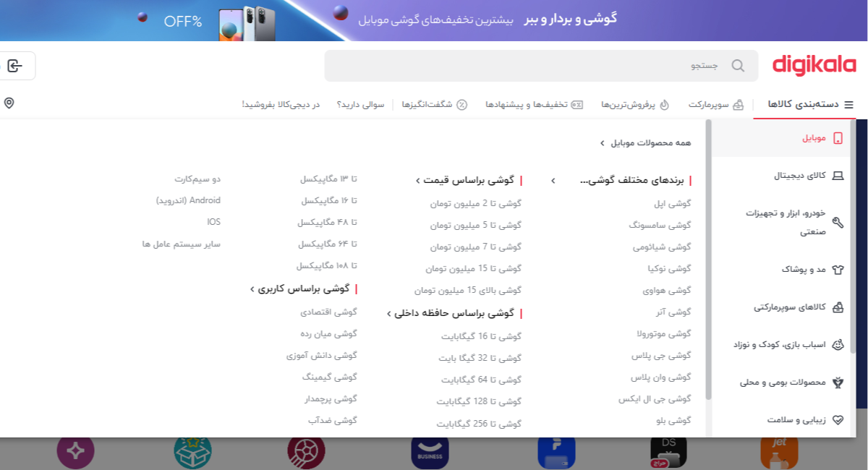The width and height of the screenshot is (868, 470).
Task: Click the t-shirt icon for مد و پوشاک
Action: pos(838,270)
